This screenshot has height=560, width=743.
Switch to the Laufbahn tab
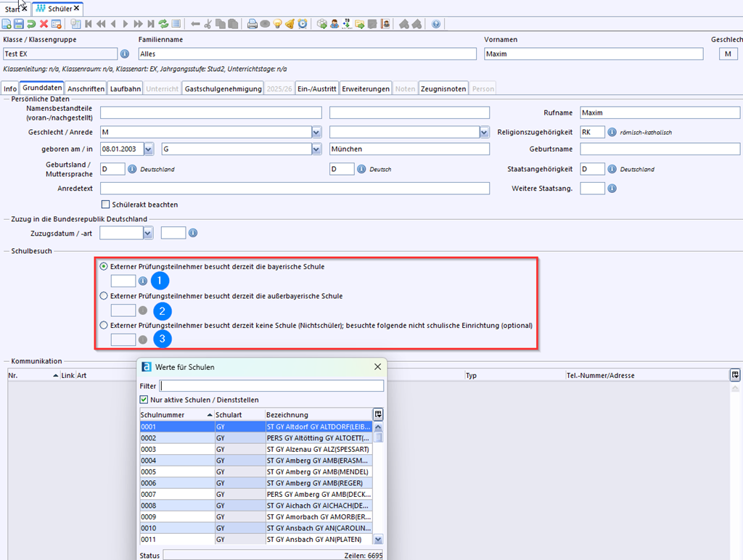[125, 88]
